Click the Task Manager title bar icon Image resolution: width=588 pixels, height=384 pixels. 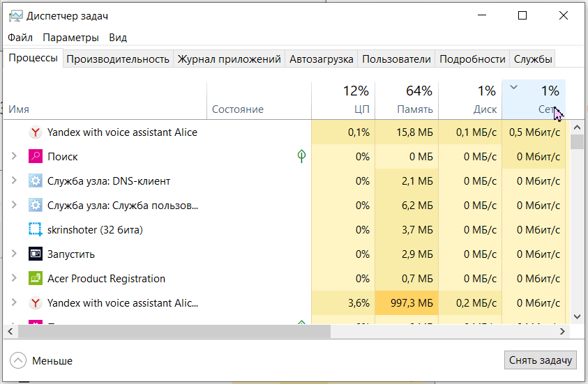coord(15,16)
